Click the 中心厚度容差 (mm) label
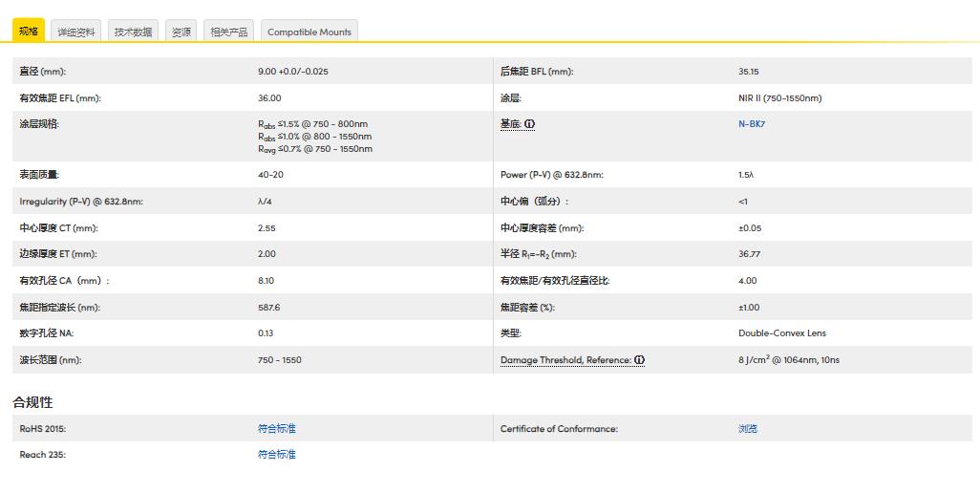Viewport: 980px width, 493px height. 542,228
